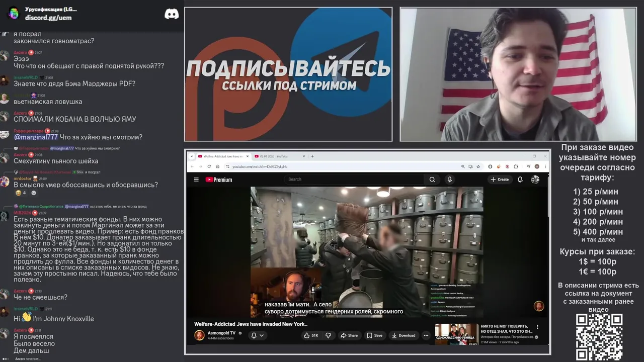Click the video title Welfare-Addicted Jews text
This screenshot has width=644, height=362.
pyautogui.click(x=251, y=324)
